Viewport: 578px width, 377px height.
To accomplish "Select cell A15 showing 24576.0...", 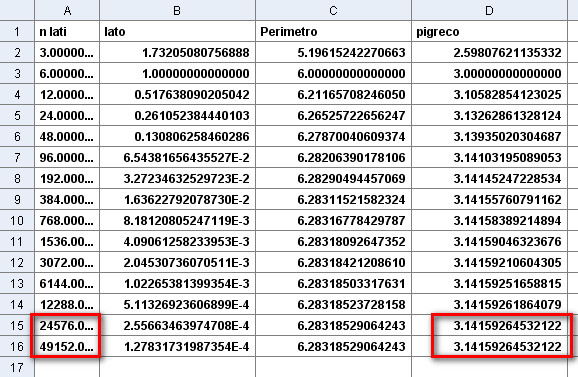I will (67, 325).
